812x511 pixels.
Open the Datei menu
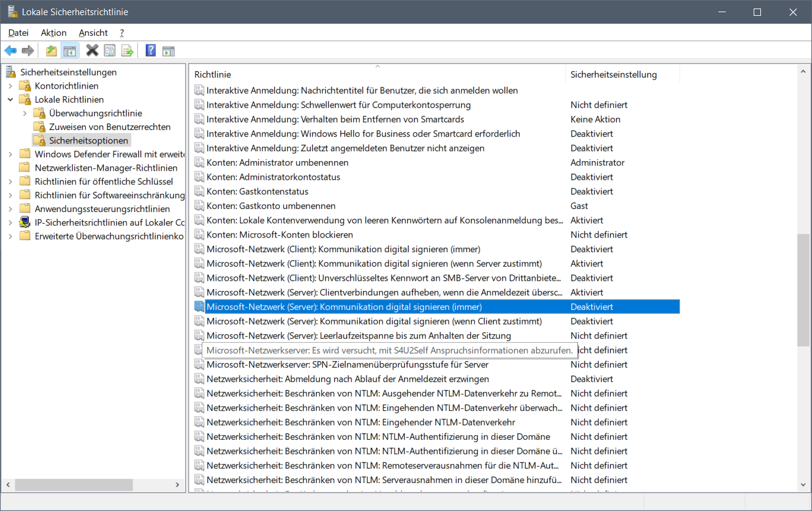[x=18, y=33]
